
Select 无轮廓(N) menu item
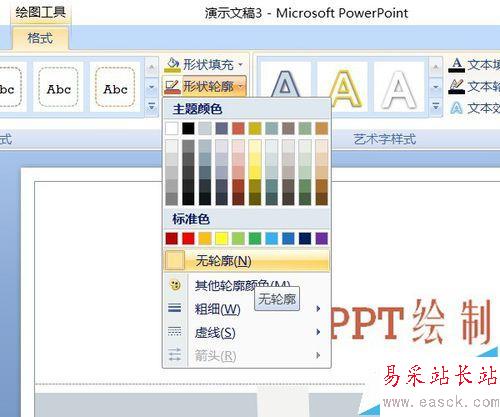247,260
